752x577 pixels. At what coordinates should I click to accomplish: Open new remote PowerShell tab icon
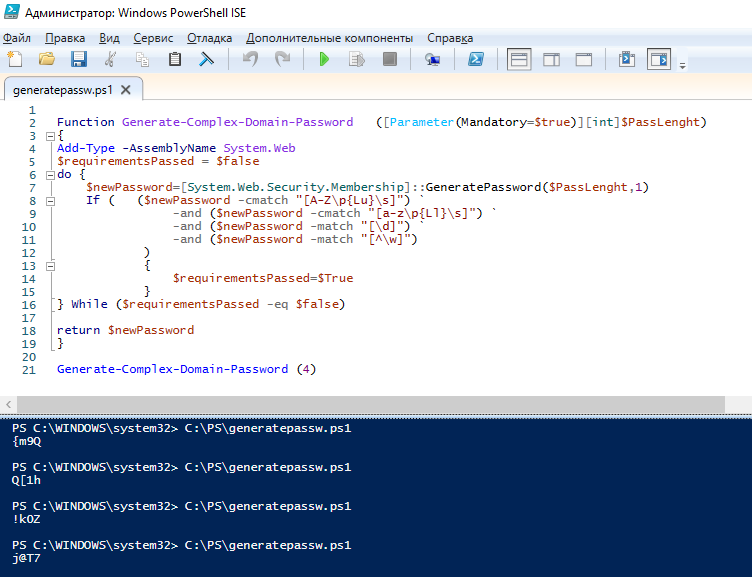(432, 59)
